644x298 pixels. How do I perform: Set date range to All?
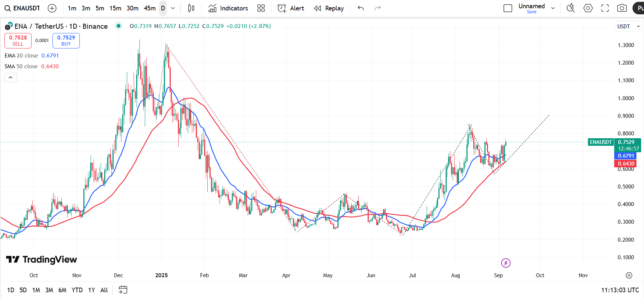pos(104,290)
